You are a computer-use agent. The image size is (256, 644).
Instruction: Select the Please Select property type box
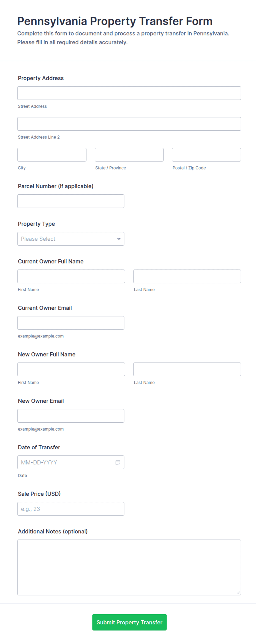[x=71, y=239]
